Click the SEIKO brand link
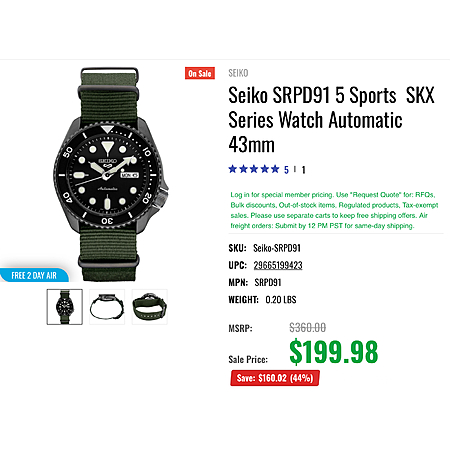450x450 pixels. click(238, 73)
